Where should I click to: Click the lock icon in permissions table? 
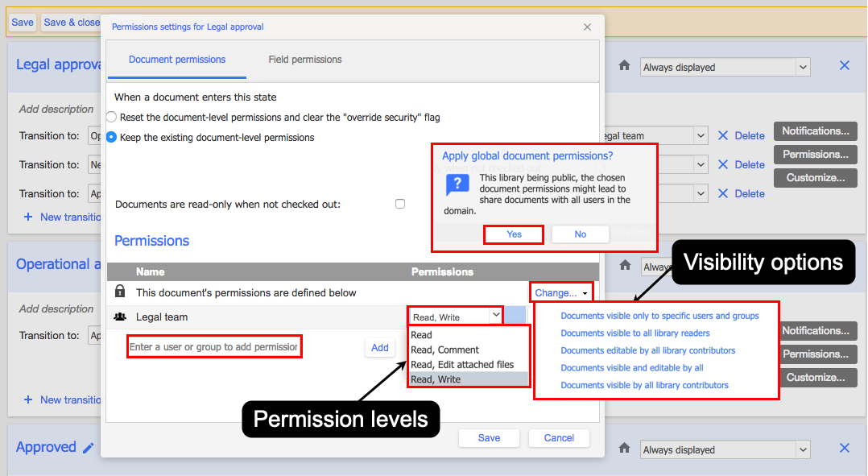(119, 291)
